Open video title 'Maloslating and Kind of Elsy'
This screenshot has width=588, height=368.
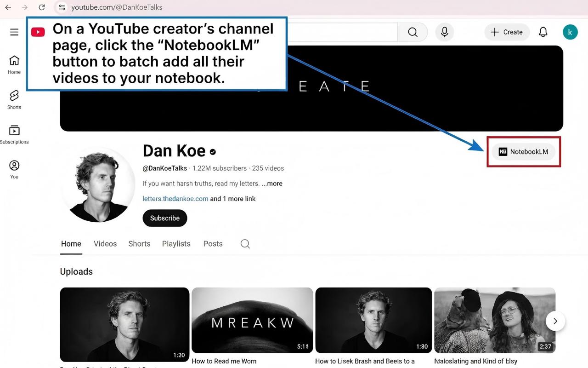476,361
